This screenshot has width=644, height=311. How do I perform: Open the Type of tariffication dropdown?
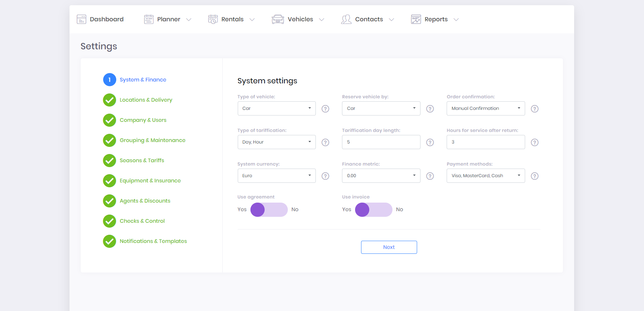(277, 142)
